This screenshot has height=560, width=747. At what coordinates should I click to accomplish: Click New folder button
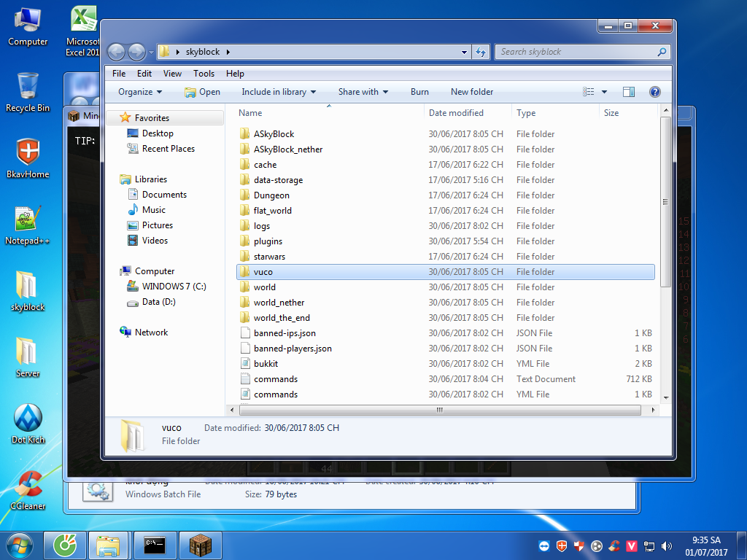pyautogui.click(x=472, y=92)
